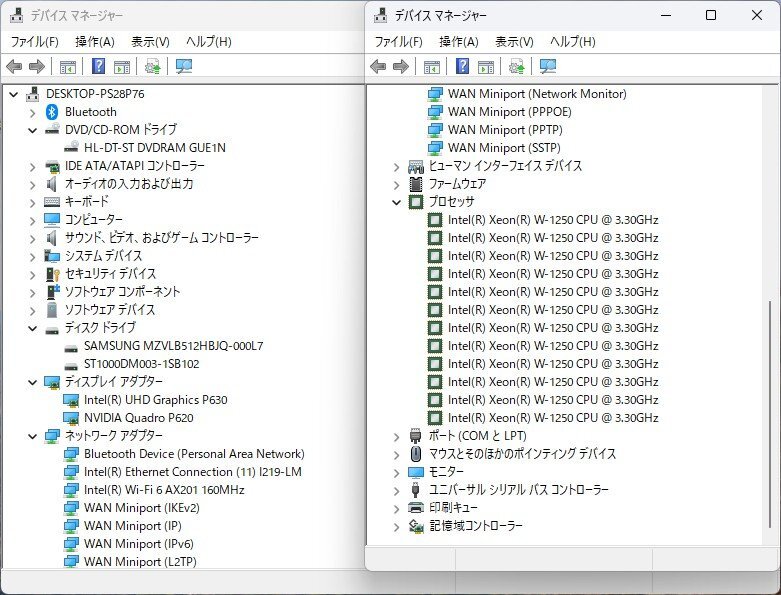
Task: Click Help icon in left window toolbar
Action: point(99,66)
